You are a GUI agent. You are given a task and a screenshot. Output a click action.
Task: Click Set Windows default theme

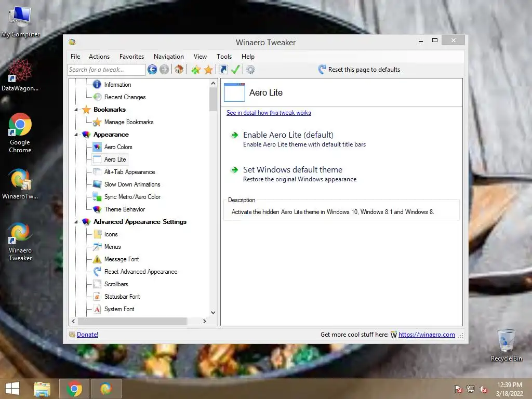292,170
